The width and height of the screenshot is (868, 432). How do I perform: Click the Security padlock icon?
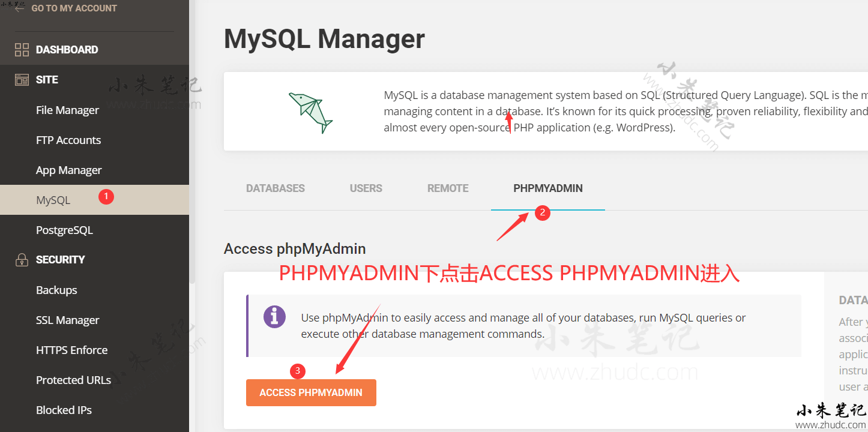pos(22,260)
